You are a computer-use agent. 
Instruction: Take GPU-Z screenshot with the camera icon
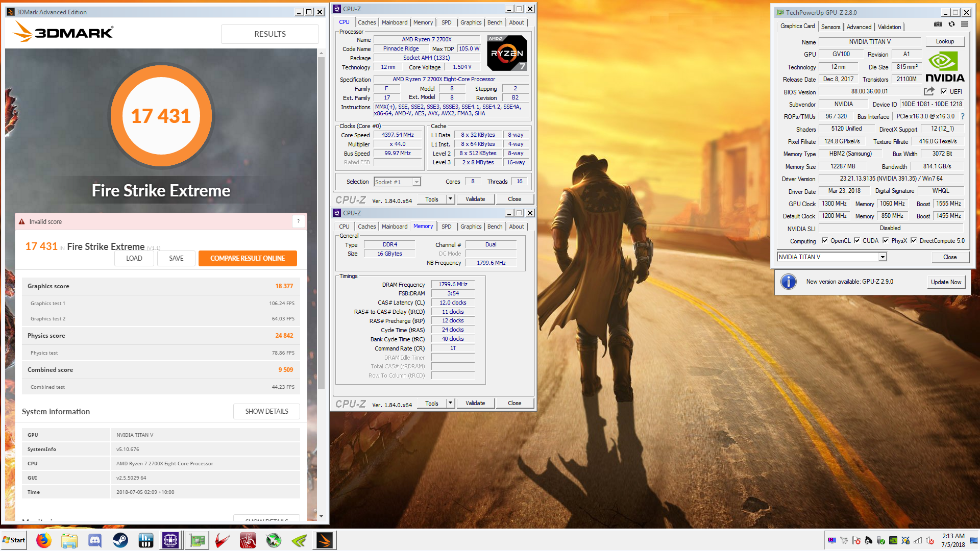point(938,24)
